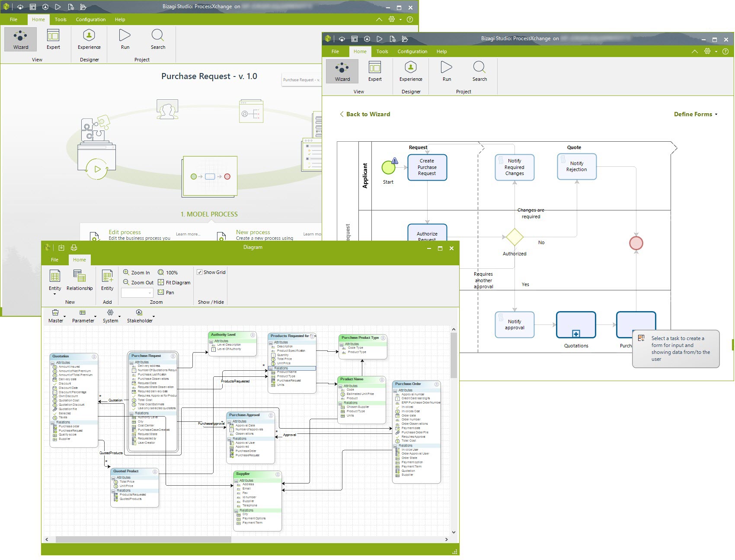The image size is (735, 560).
Task: Click the red end event circle
Action: [636, 243]
